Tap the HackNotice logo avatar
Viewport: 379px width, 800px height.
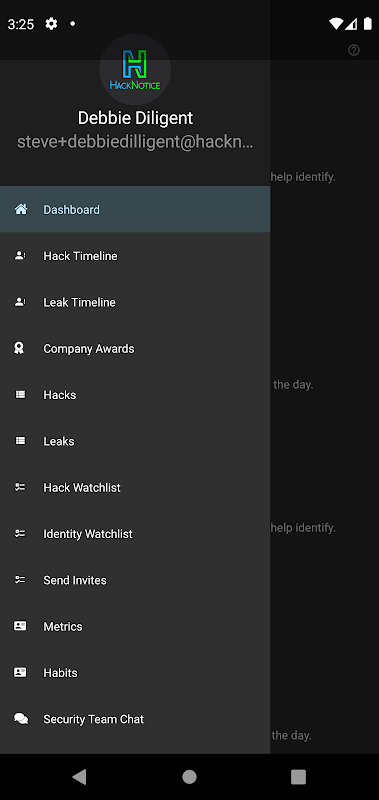click(x=135, y=69)
